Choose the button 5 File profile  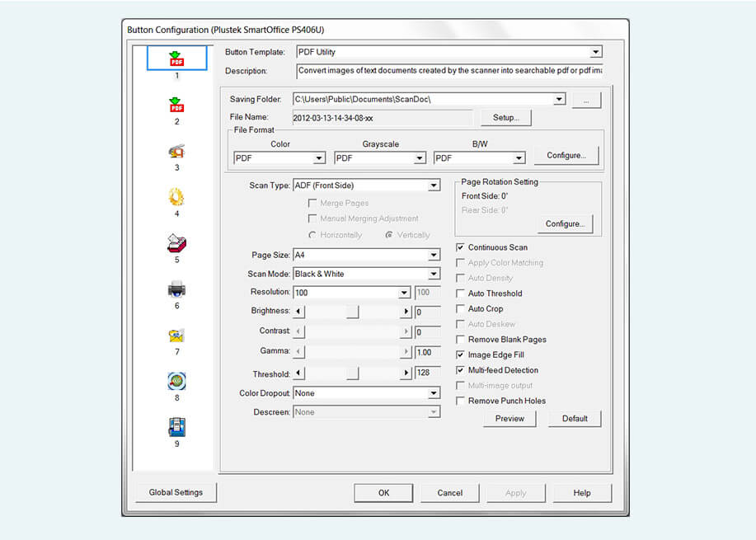177,242
